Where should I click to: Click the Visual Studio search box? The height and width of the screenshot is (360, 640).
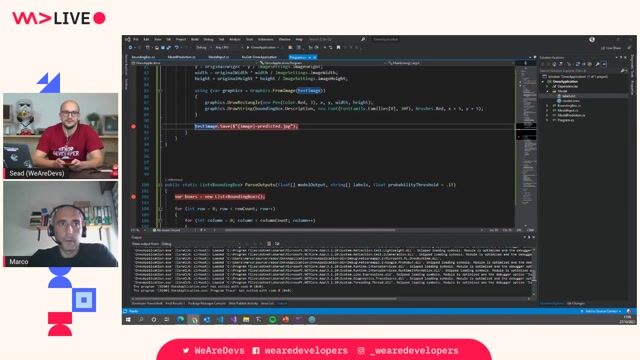[x=337, y=40]
